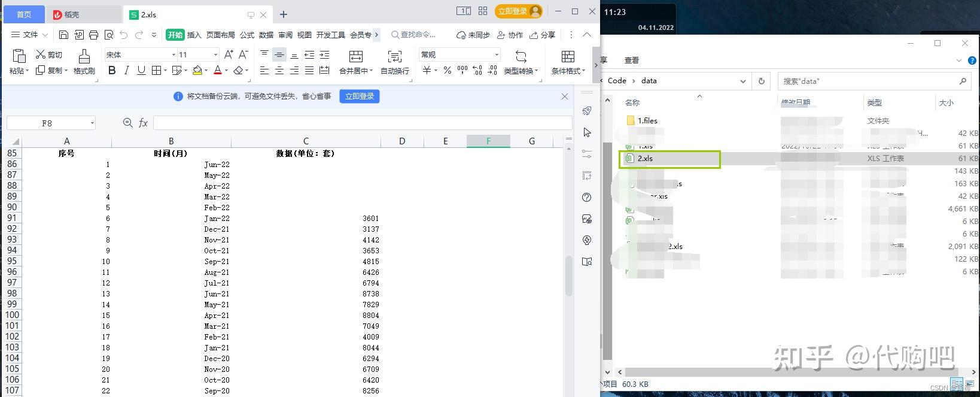Viewport: 980px width, 397px height.
Task: Toggle align text right
Action: click(x=294, y=71)
